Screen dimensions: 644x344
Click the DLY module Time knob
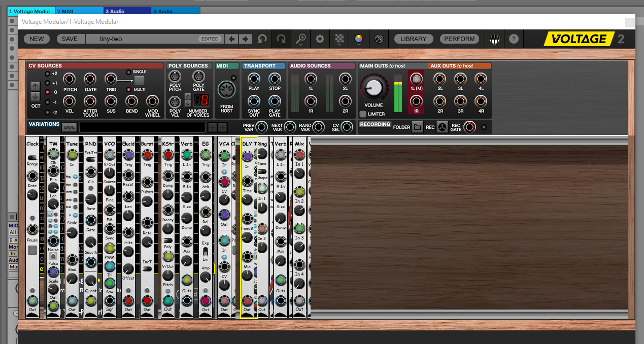click(x=247, y=199)
